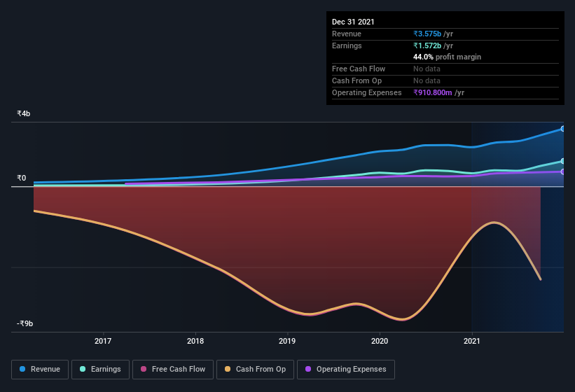Click the ₹910.800m Operating Expenses value
Image resolution: width=575 pixels, height=392 pixels.
[x=433, y=92]
